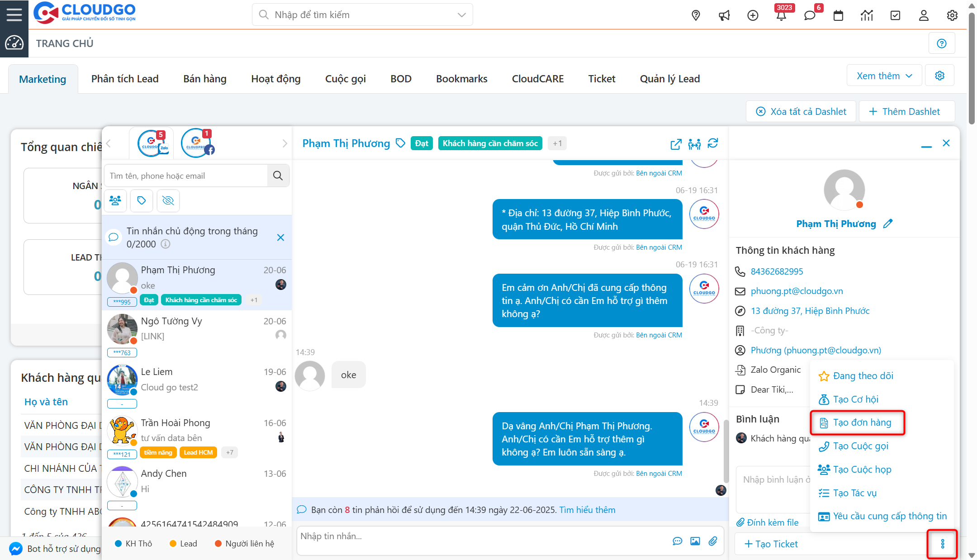977x560 pixels.
Task: Open the calendar icon in the top bar
Action: pyautogui.click(x=838, y=15)
